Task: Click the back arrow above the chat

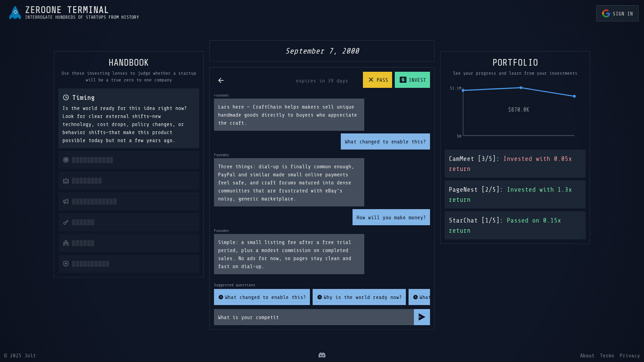Action: coord(221,81)
